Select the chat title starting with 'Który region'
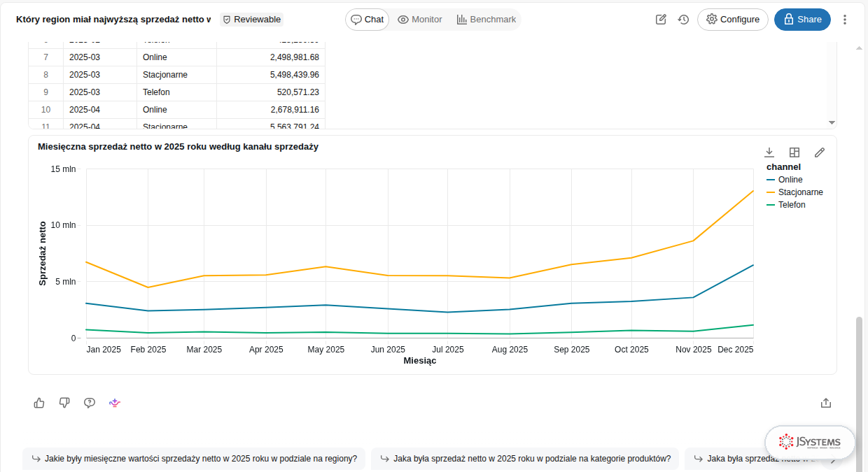Viewport: 868px width, 472px height. [x=113, y=20]
